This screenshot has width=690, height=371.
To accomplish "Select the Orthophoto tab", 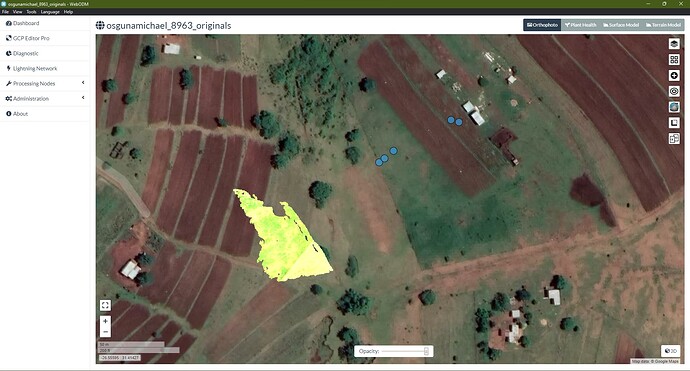I will pos(542,25).
